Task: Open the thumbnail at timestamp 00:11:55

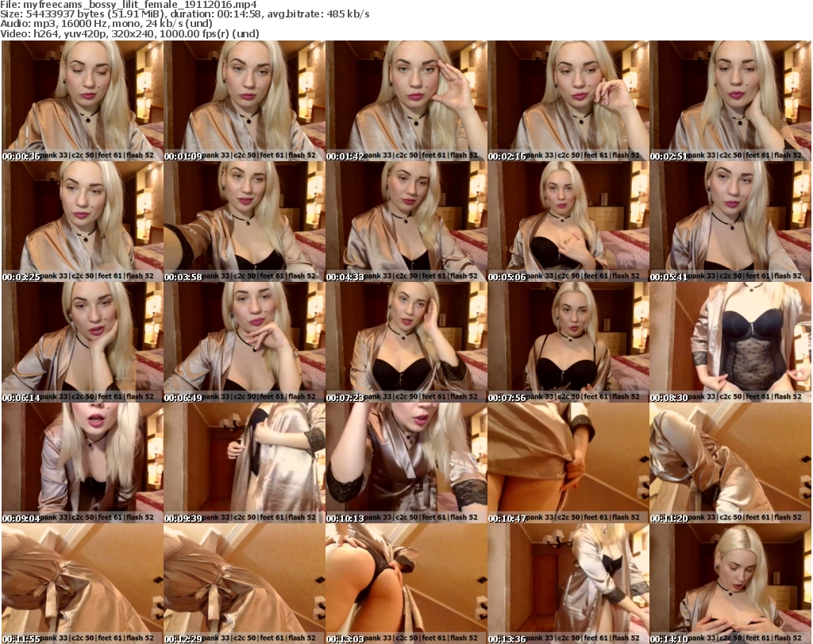Action: [83, 584]
